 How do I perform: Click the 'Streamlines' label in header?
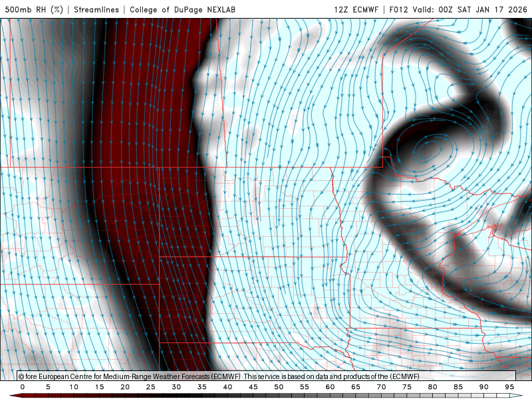point(96,9)
